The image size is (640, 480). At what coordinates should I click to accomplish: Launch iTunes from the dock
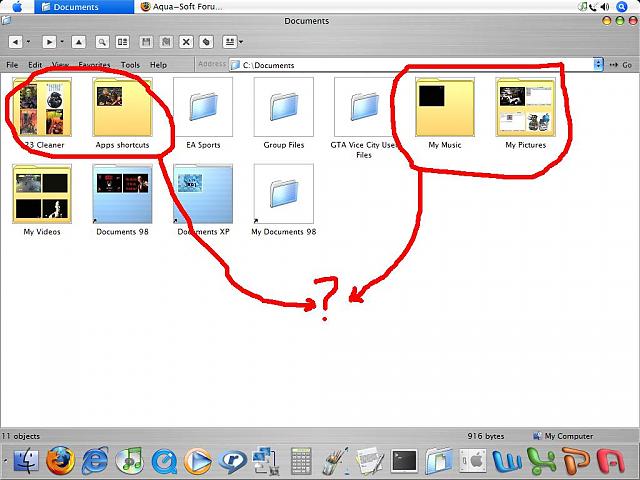[x=129, y=461]
